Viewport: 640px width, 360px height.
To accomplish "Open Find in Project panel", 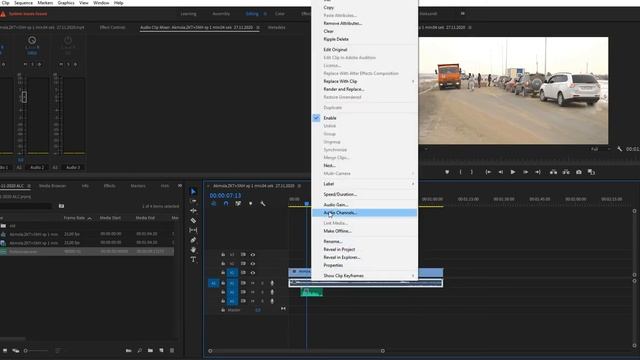I will coord(140,350).
